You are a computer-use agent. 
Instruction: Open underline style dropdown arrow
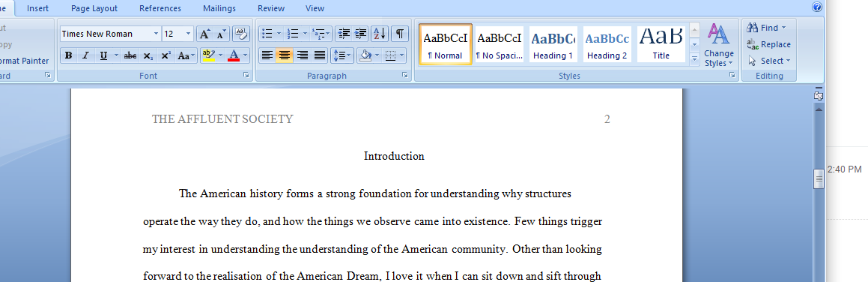116,55
